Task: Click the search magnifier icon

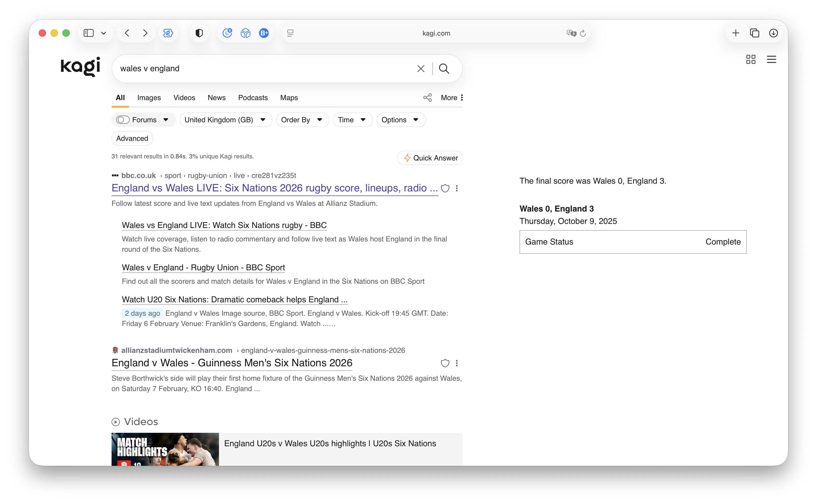Action: [x=444, y=68]
